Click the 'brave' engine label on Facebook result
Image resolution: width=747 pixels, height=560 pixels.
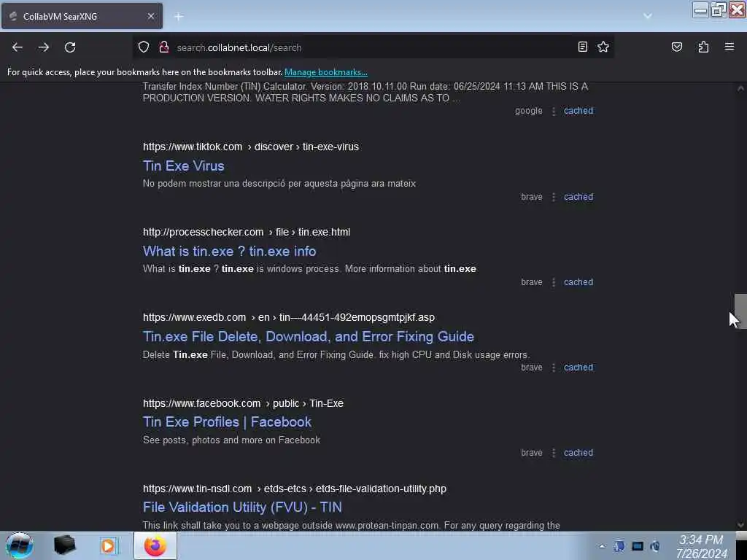pos(532,452)
